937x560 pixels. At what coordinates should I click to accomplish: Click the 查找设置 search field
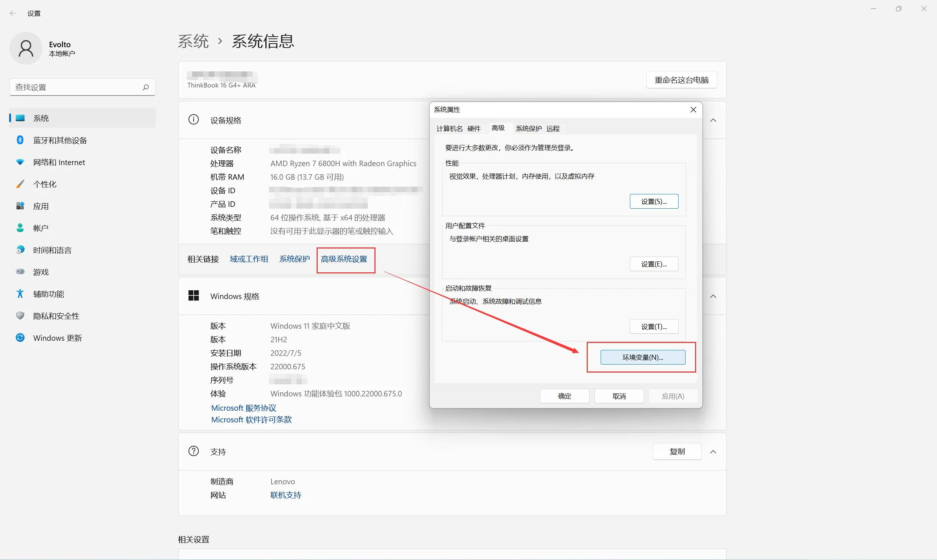(75, 87)
